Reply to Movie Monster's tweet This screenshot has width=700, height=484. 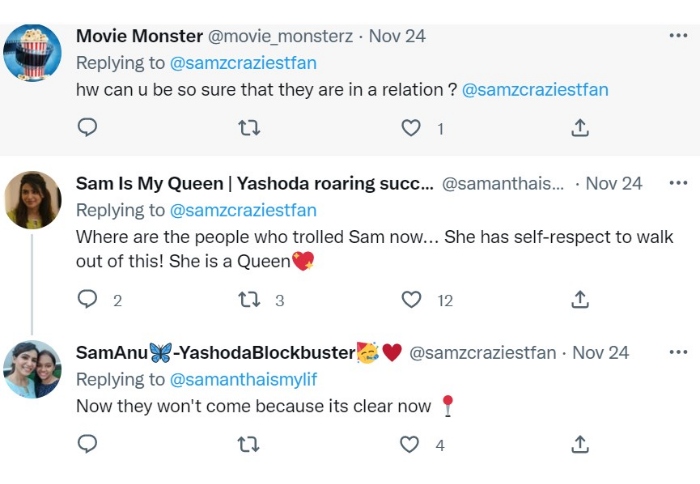[x=87, y=128]
